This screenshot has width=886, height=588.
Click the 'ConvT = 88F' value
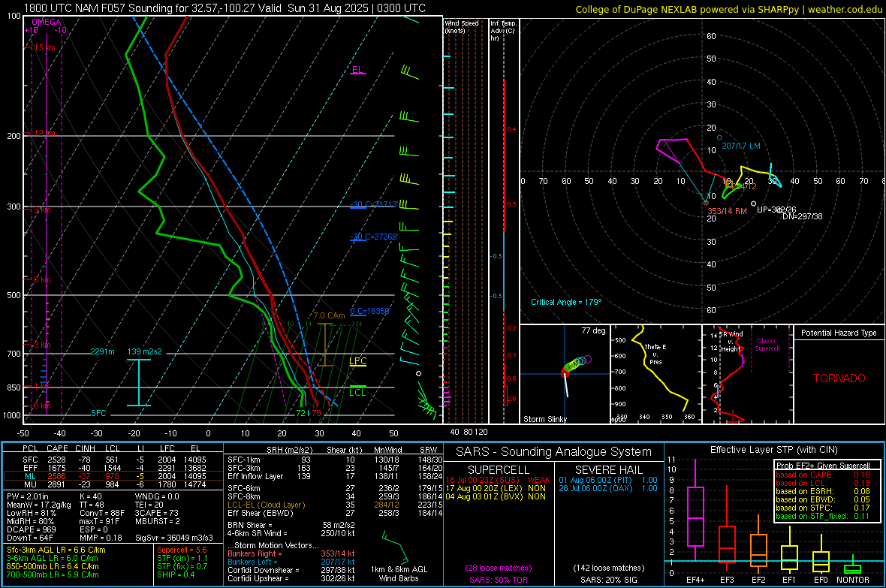(x=101, y=514)
